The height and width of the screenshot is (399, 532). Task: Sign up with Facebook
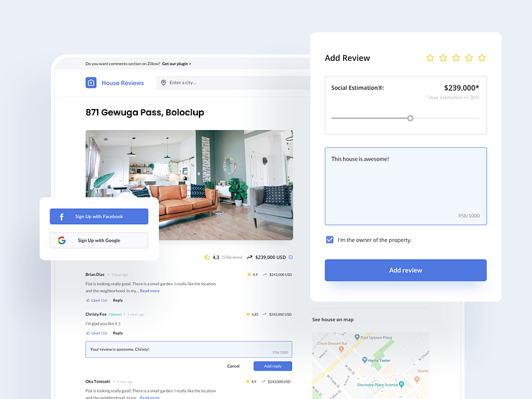[x=99, y=216]
